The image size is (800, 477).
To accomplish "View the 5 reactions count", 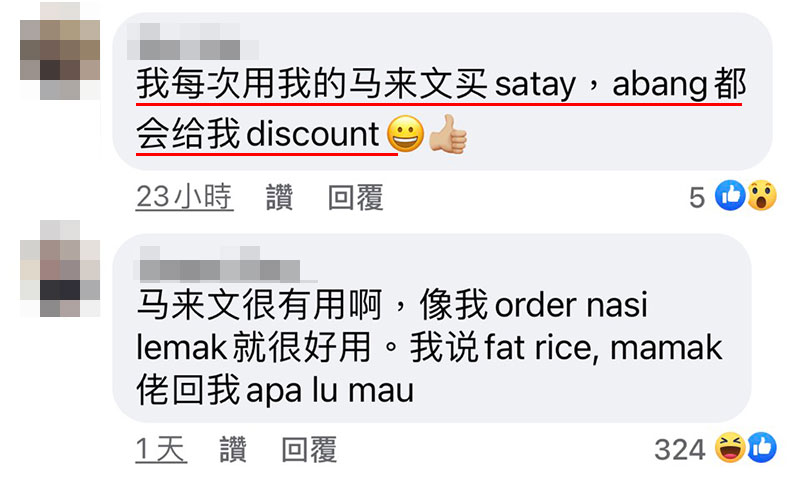I will coord(697,197).
